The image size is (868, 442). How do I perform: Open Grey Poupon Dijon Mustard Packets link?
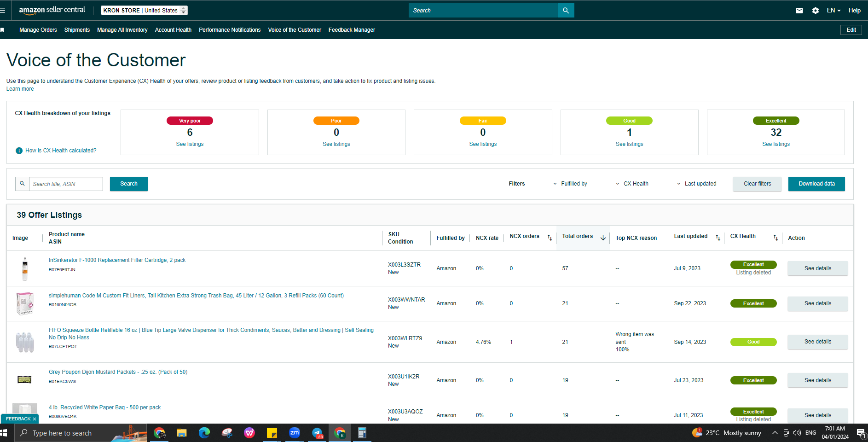pyautogui.click(x=118, y=372)
